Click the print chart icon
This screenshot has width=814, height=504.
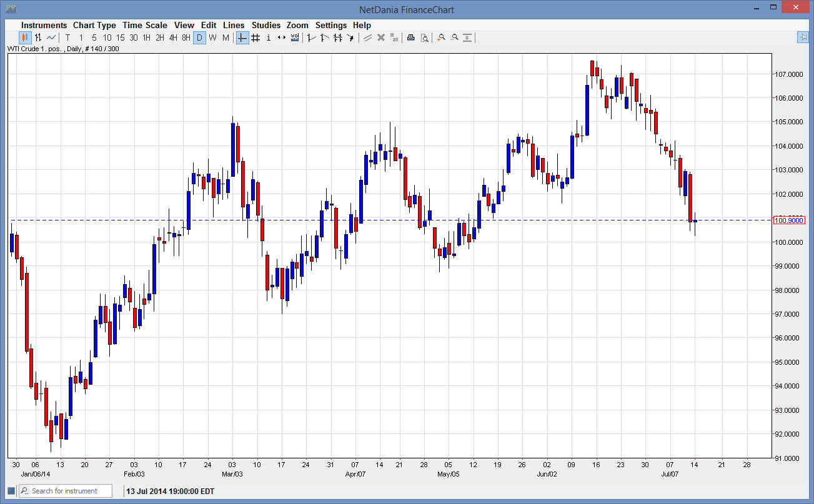coord(410,37)
